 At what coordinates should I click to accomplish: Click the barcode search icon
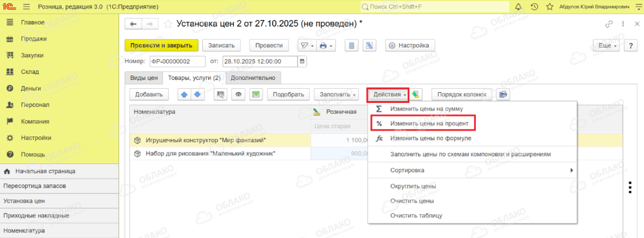click(x=221, y=95)
